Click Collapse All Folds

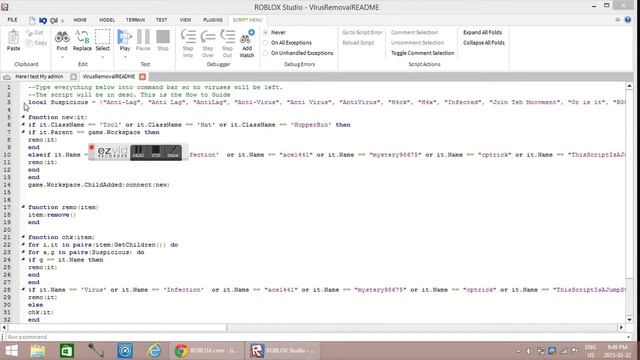484,43
